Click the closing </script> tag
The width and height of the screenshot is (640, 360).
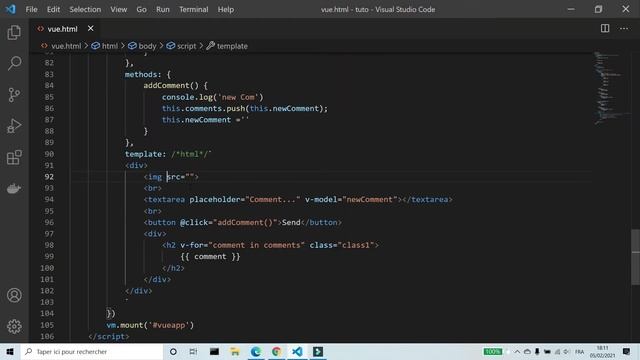coord(109,336)
